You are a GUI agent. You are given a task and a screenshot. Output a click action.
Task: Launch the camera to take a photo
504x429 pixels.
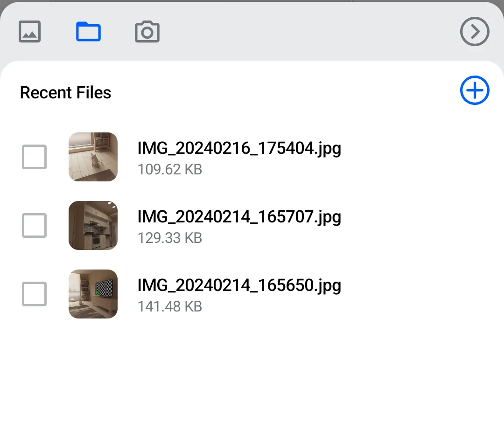click(147, 32)
